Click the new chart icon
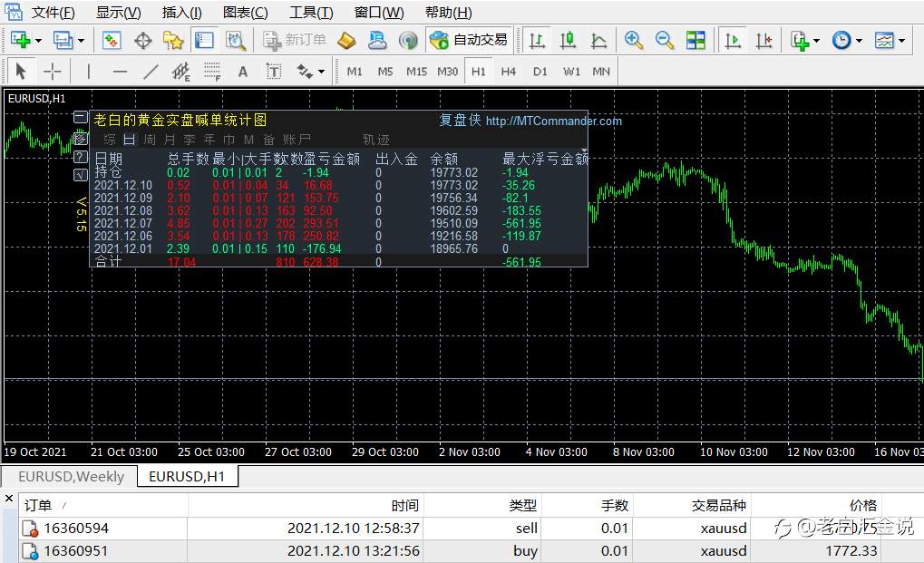Screen dimensions: 924x563 pyautogui.click(x=21, y=40)
